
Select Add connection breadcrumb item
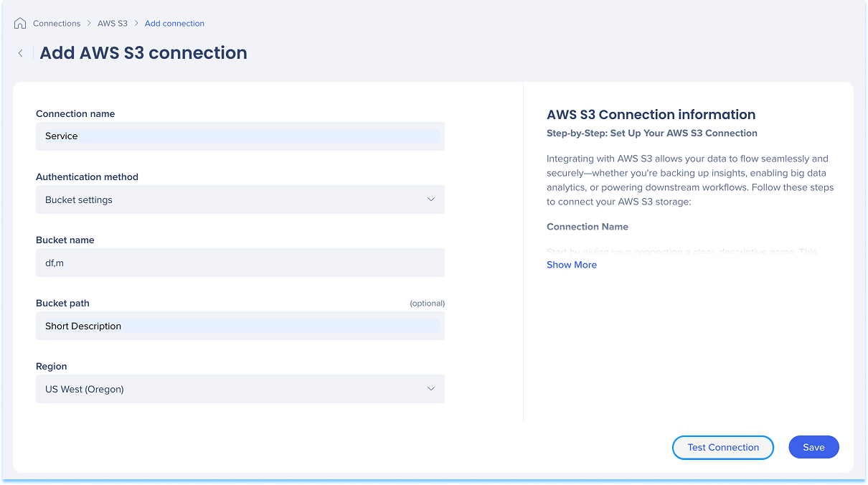pos(174,24)
